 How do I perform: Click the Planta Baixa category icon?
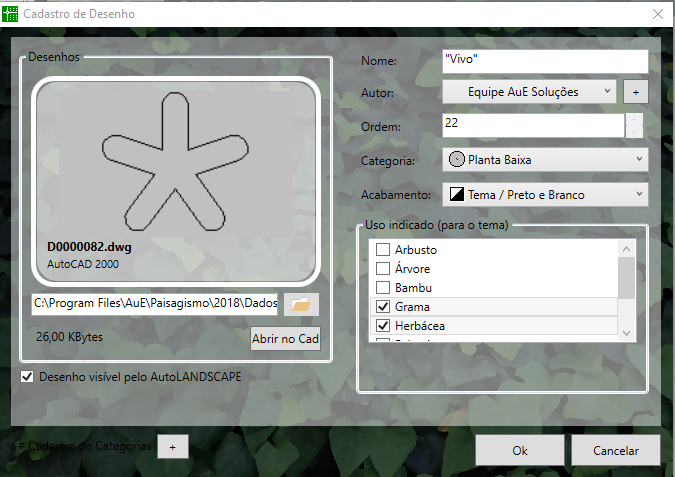456,159
